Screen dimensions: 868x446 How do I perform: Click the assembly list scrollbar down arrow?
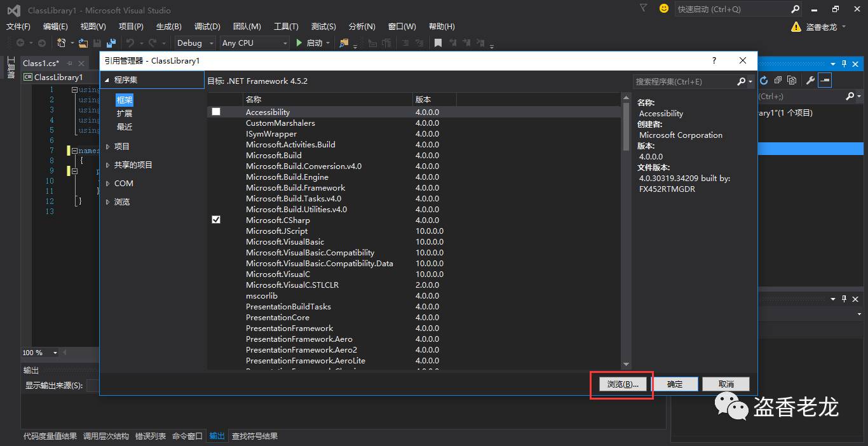tap(626, 364)
